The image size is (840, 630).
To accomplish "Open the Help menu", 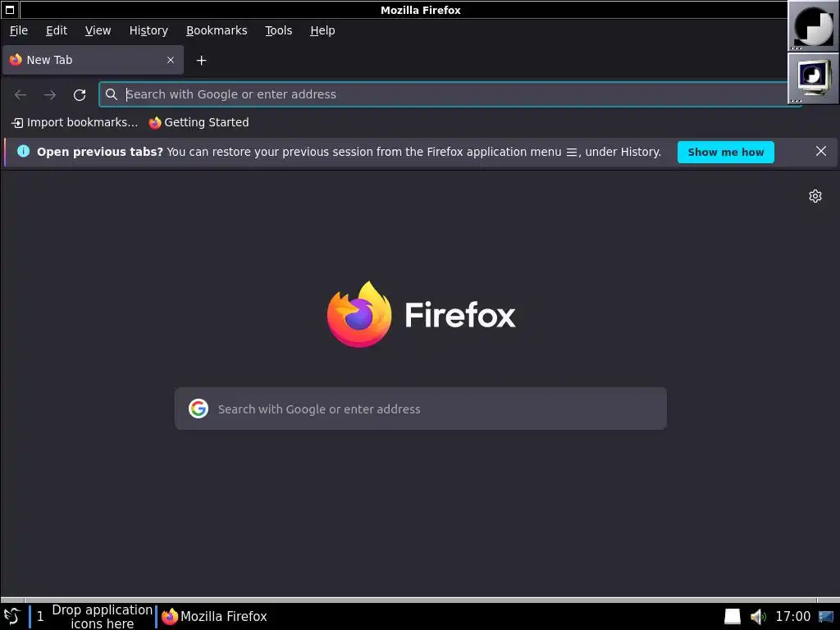I will (322, 30).
